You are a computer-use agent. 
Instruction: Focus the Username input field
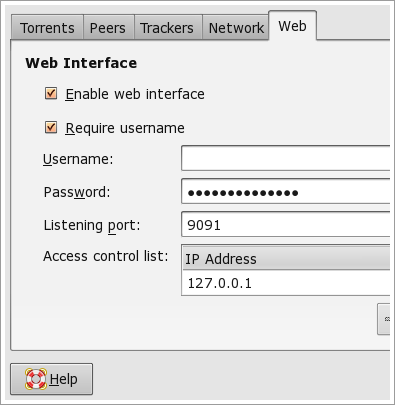click(x=286, y=158)
